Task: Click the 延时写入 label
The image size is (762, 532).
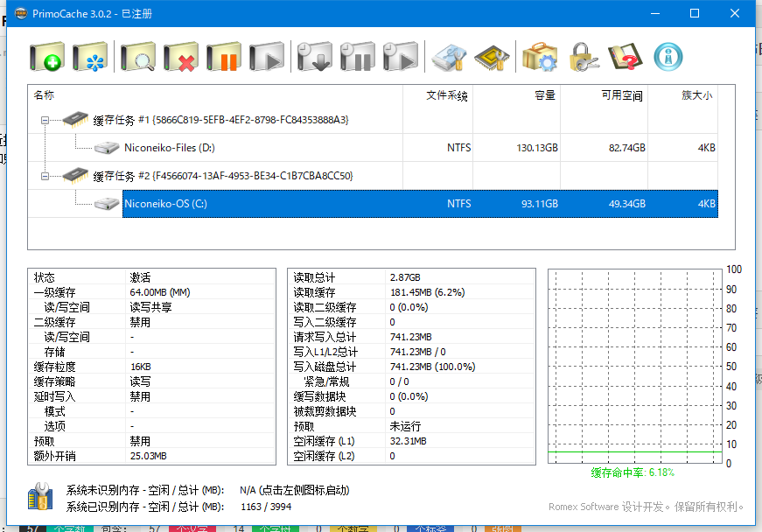Action: point(54,396)
